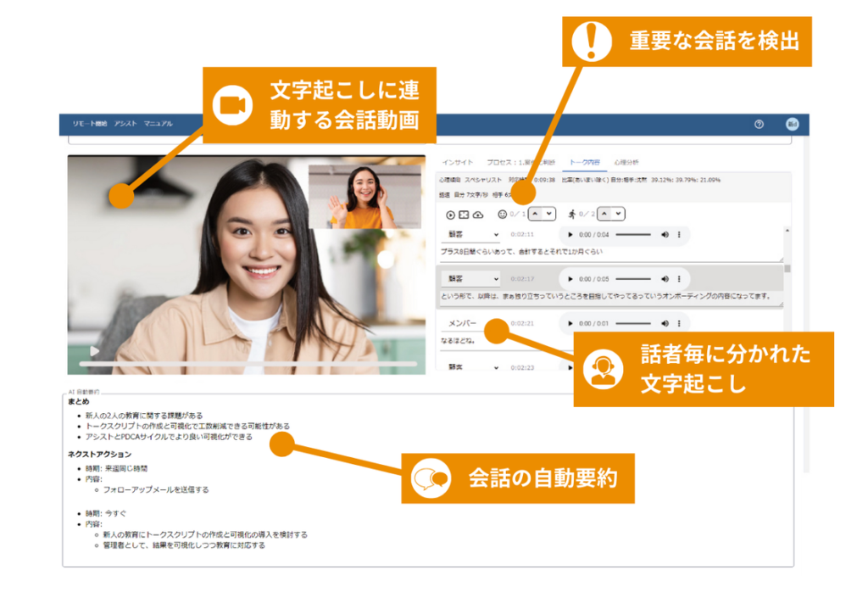Go to the previous running person marker
This screenshot has height=592, width=868.
click(x=605, y=215)
